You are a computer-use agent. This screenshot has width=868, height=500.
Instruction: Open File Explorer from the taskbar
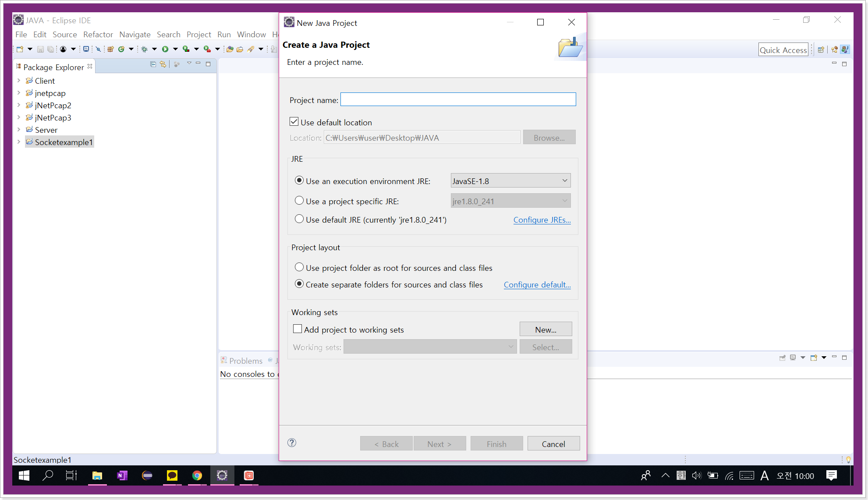pos(97,475)
